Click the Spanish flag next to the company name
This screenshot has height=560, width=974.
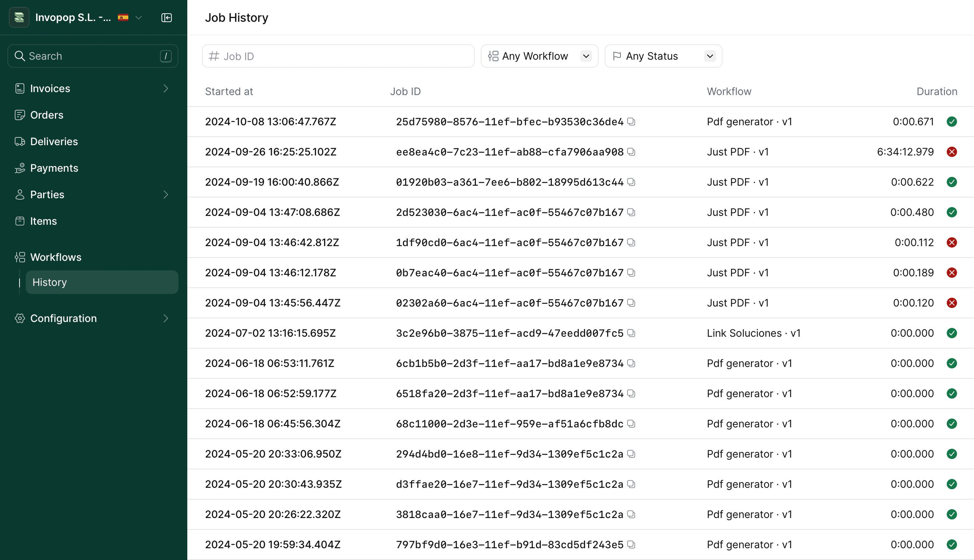[123, 17]
